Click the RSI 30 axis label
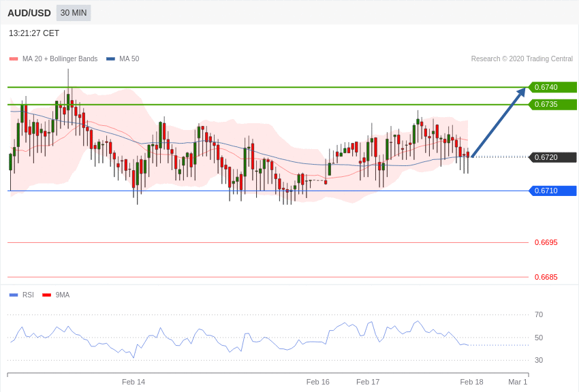This screenshot has height=392, width=579. (x=539, y=360)
